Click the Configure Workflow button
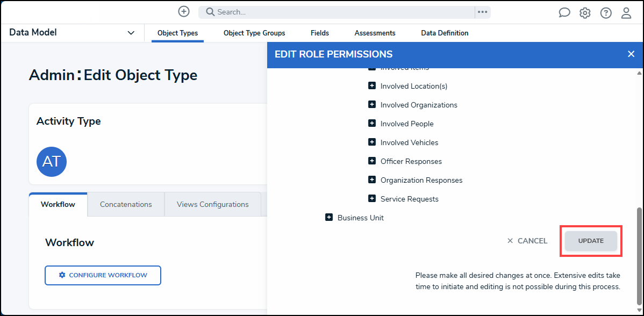 pyautogui.click(x=103, y=275)
